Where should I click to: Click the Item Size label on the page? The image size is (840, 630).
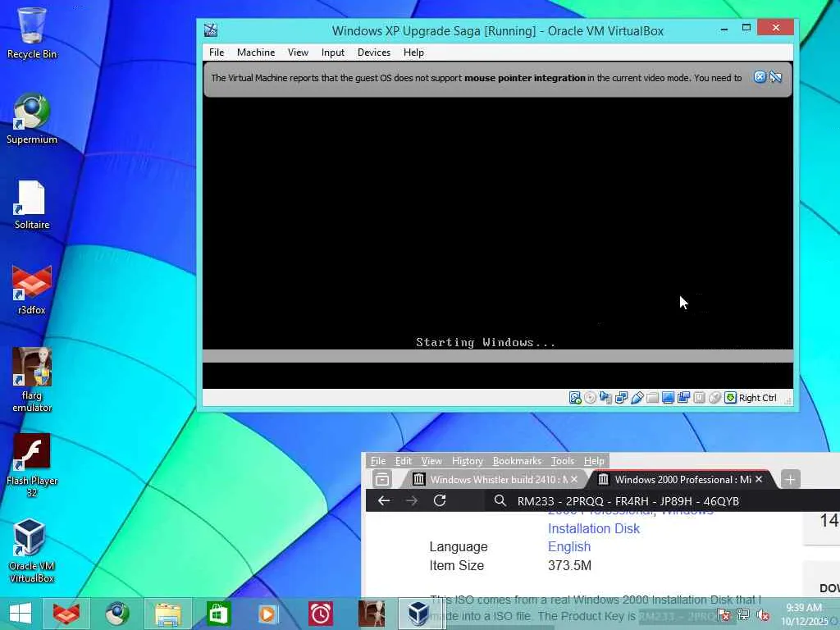456,566
